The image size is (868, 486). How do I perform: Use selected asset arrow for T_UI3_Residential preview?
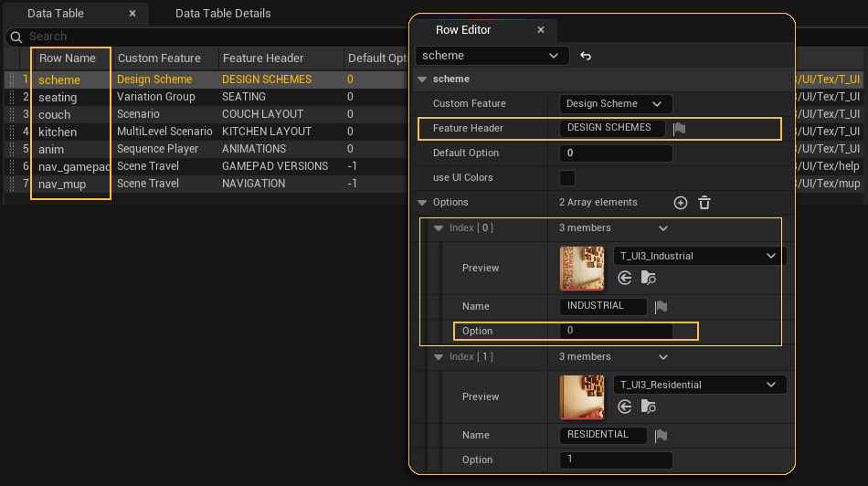pyautogui.click(x=625, y=407)
